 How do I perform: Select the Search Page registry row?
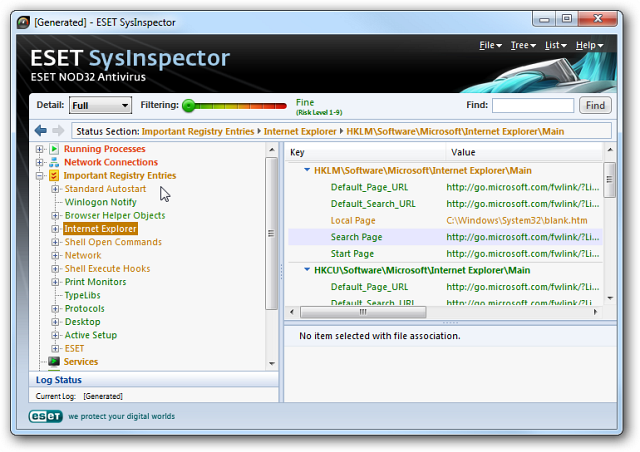[445, 237]
